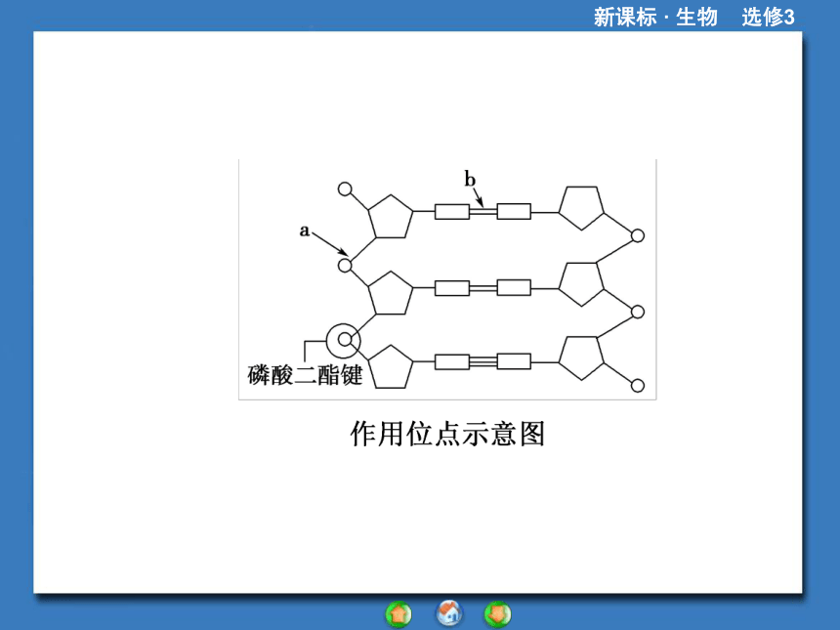Click the label 磷酸二酯键 in the diagram
Image resolution: width=840 pixels, height=630 pixels.
point(305,375)
